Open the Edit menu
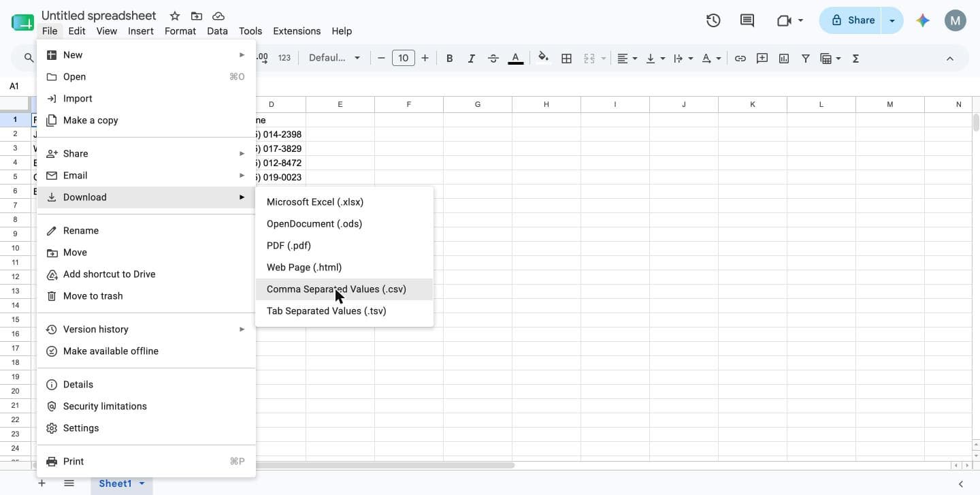 click(77, 31)
